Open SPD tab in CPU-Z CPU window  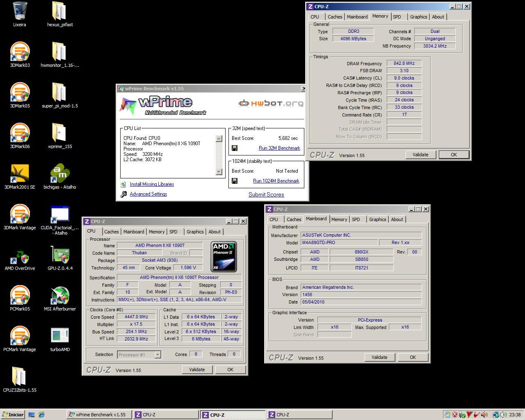[173, 232]
